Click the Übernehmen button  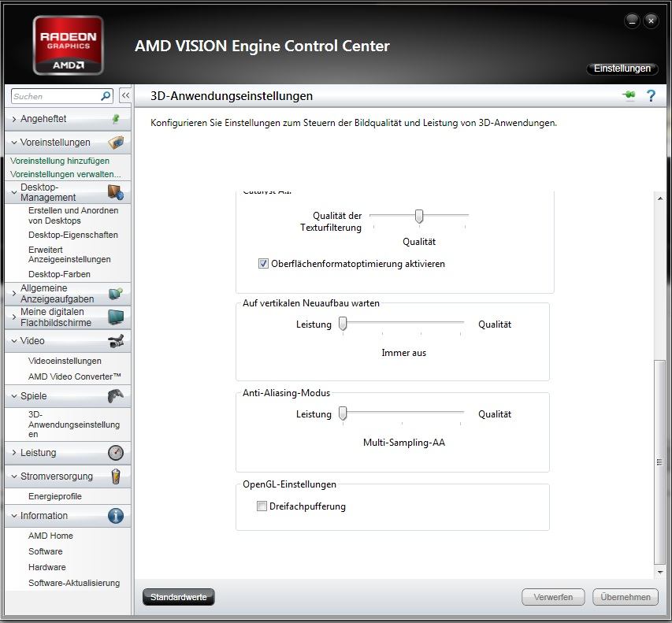(626, 597)
